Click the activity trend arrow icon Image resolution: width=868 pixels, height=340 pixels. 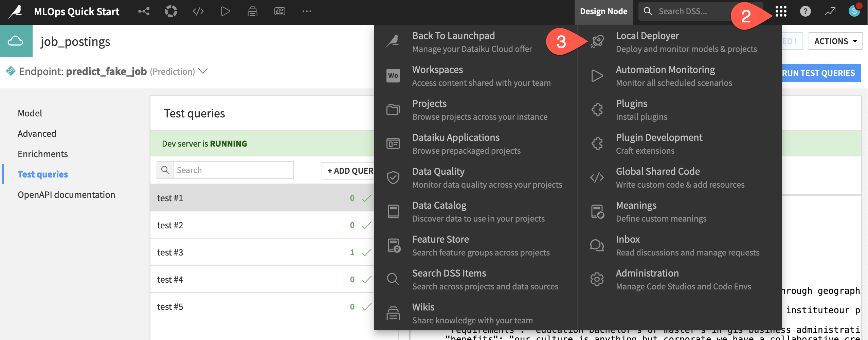pyautogui.click(x=830, y=12)
